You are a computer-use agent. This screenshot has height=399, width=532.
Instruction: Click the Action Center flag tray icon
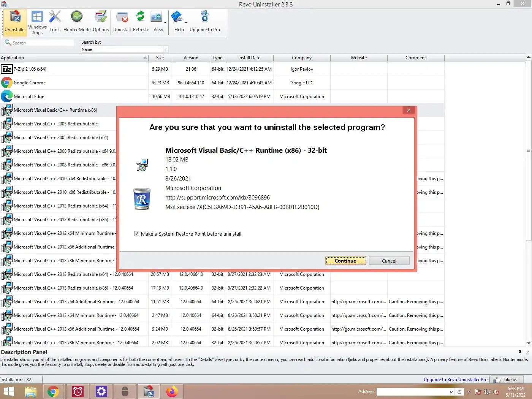[x=478, y=392]
